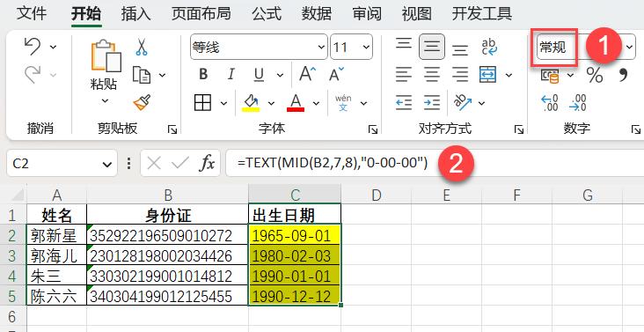Decrease decimal places
The height and width of the screenshot is (332, 644).
point(578,103)
